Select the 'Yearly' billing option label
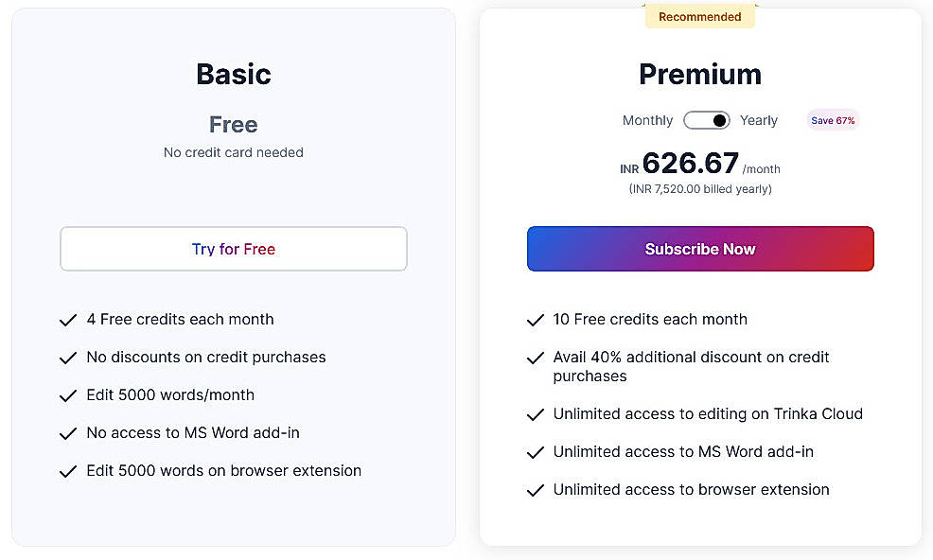Image resolution: width=933 pixels, height=560 pixels. 759,120
